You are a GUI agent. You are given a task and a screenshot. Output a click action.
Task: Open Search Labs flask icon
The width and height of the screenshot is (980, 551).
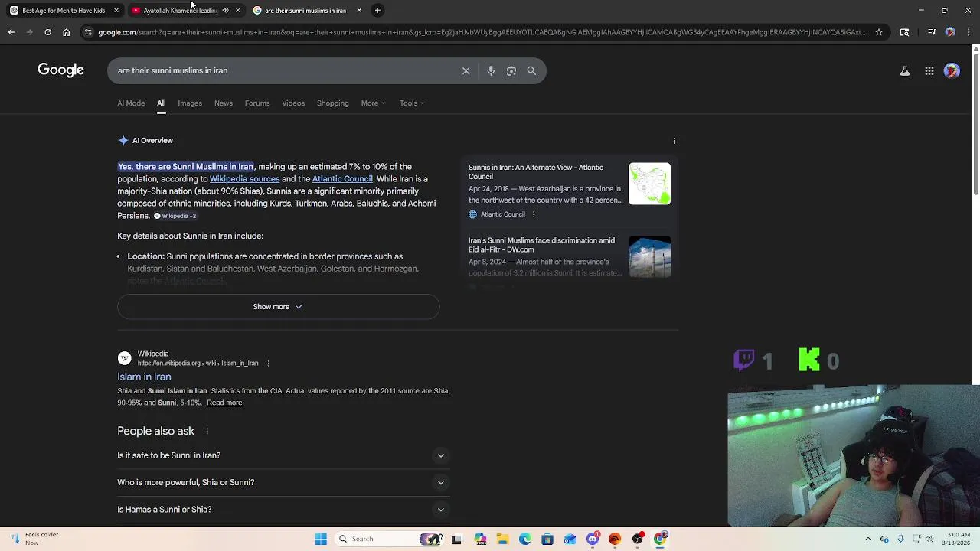904,71
